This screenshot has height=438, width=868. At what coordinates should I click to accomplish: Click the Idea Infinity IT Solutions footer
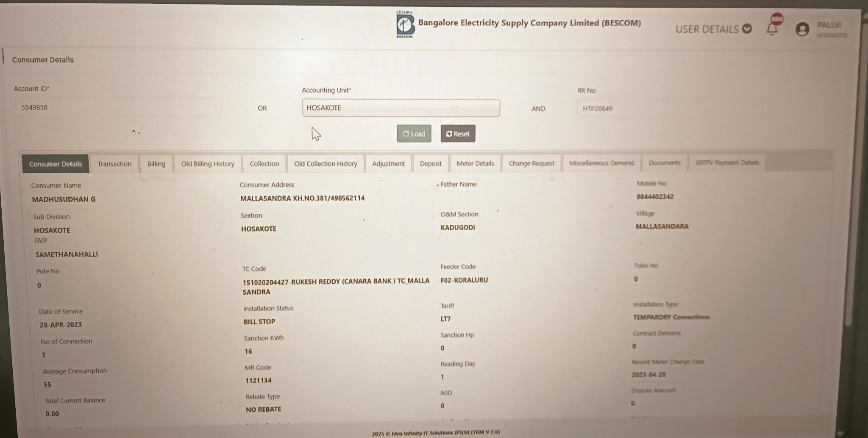pyautogui.click(x=436, y=433)
